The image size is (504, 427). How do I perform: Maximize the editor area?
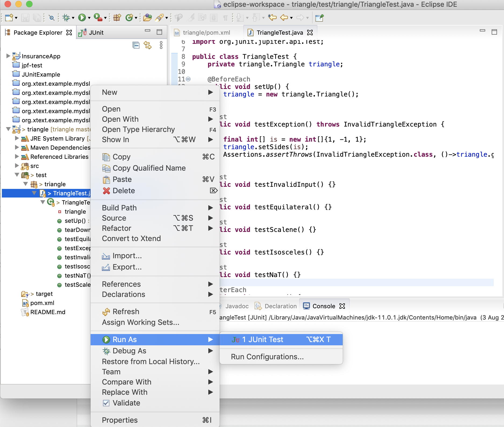[x=494, y=32]
